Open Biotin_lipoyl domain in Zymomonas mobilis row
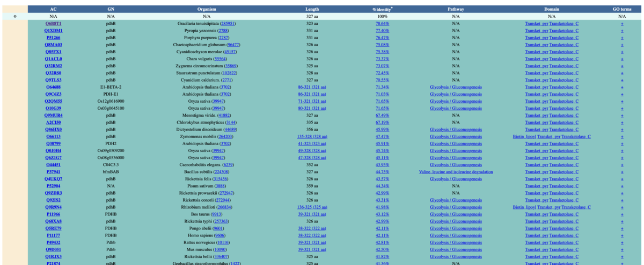Viewport: 644px width, 265px height. point(524,137)
